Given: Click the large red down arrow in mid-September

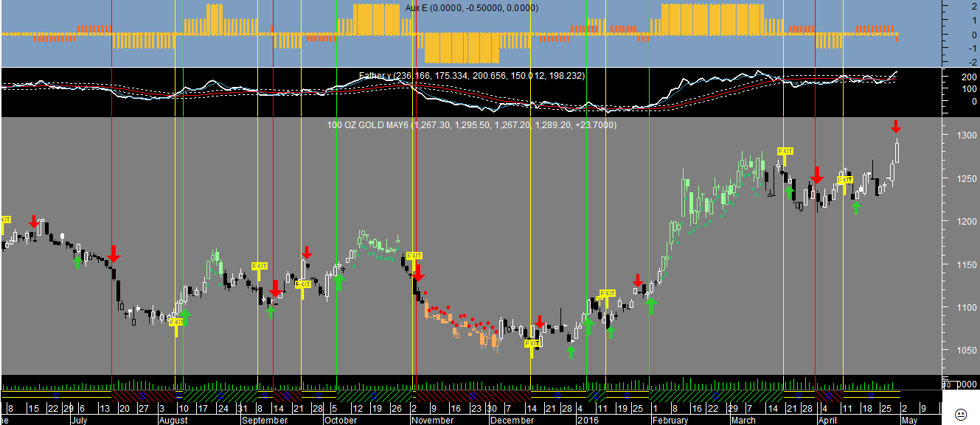Looking at the screenshot, I should pos(275,289).
